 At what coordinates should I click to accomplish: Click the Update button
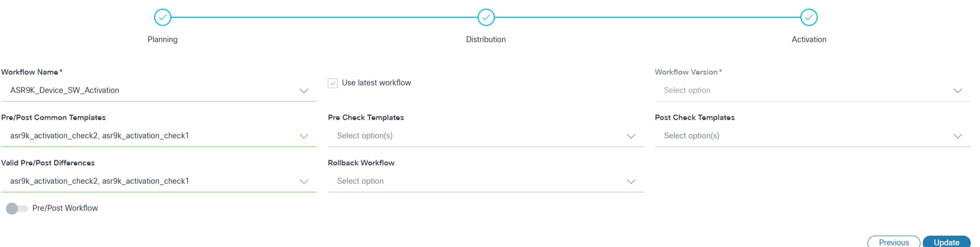pyautogui.click(x=946, y=242)
